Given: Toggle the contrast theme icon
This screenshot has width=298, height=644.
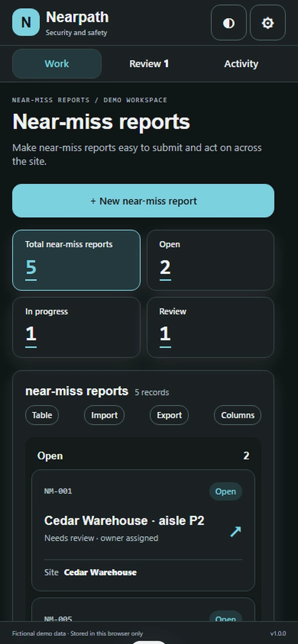Looking at the screenshot, I should pos(228,23).
